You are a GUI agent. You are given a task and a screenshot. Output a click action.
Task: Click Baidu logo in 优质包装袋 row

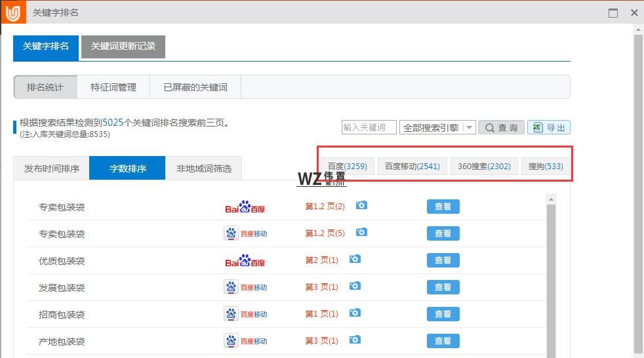coord(245,261)
